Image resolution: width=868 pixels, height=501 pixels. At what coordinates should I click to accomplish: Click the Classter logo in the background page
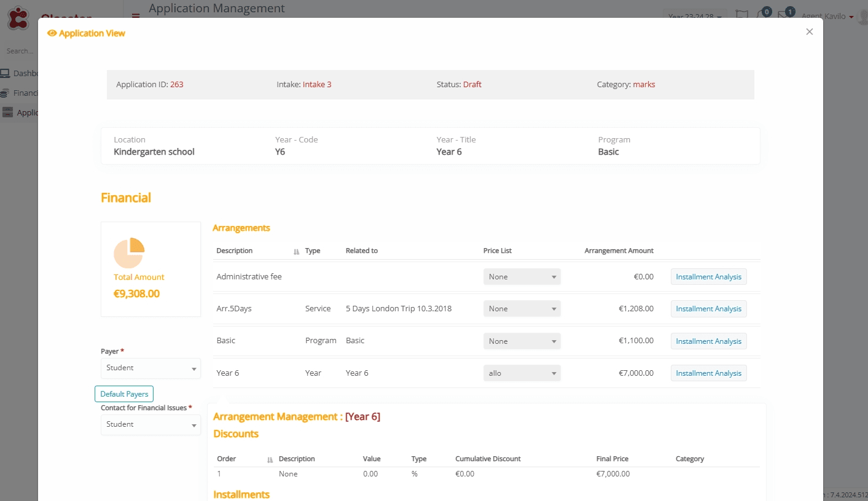18,18
